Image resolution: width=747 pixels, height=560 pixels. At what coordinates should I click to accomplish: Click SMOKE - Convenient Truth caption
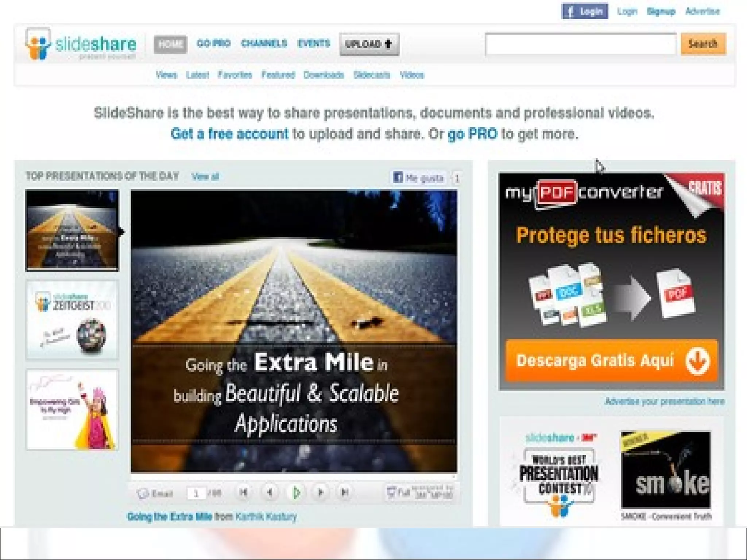pos(666,516)
